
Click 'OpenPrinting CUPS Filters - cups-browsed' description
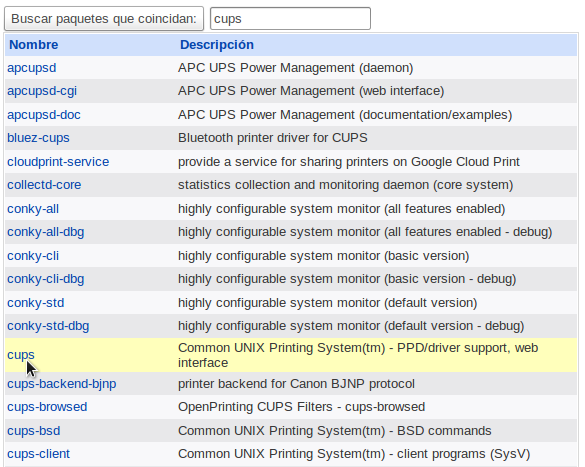point(301,407)
